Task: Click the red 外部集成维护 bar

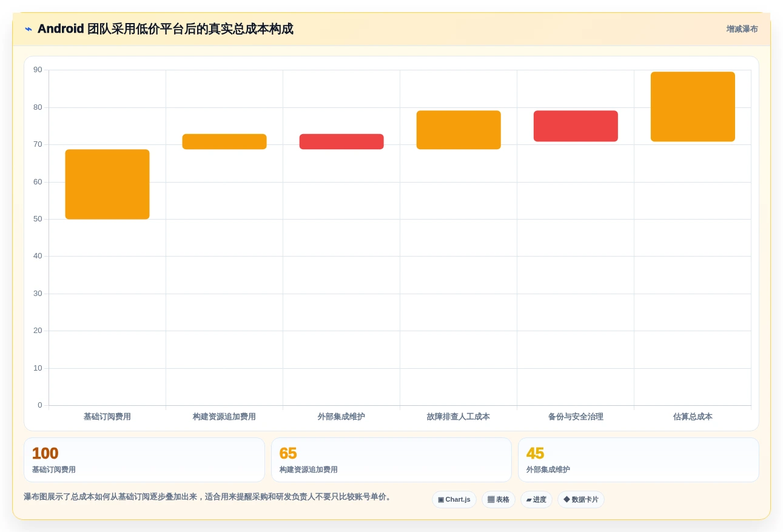Action: click(x=341, y=141)
